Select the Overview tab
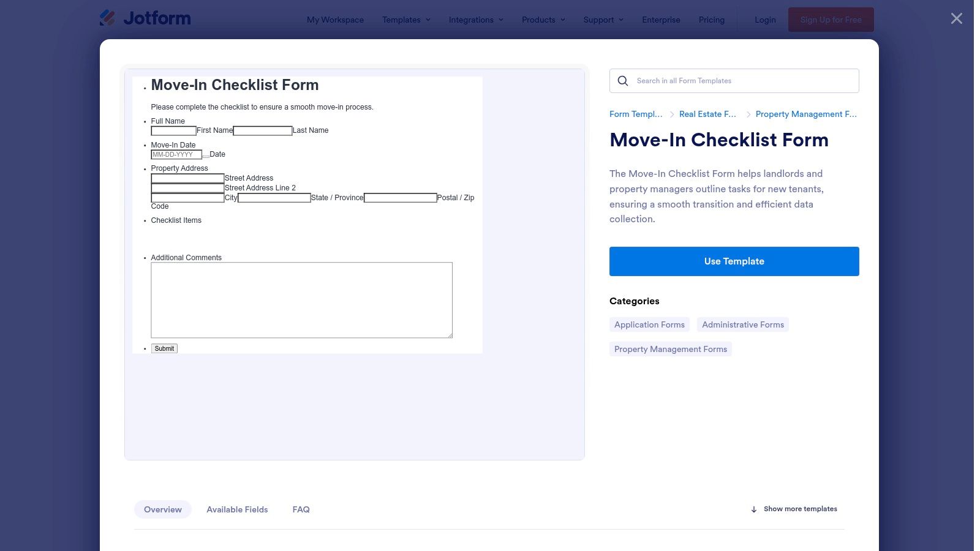 162,509
